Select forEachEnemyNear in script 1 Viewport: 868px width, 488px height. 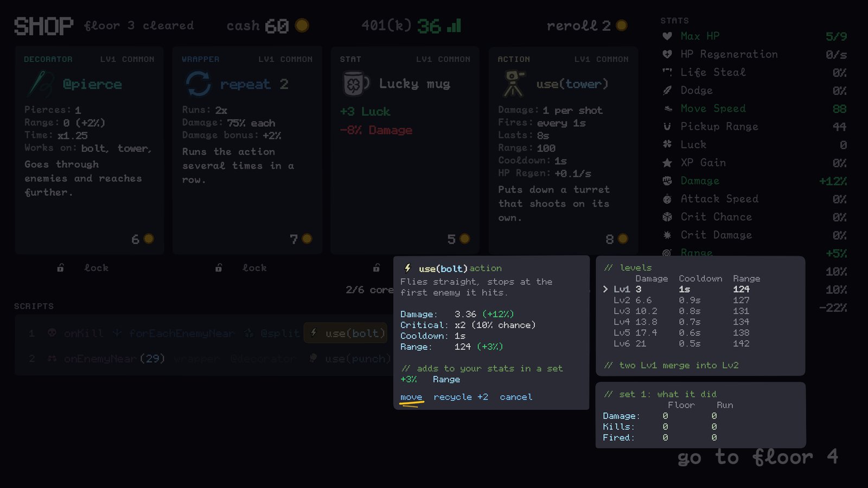(x=174, y=333)
